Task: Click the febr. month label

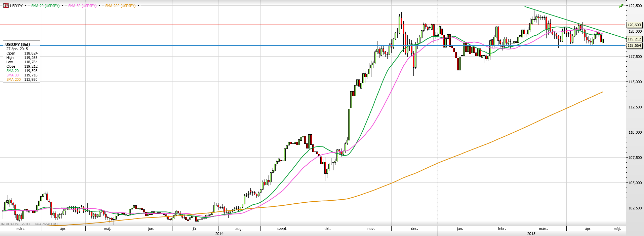Action: [502, 229]
